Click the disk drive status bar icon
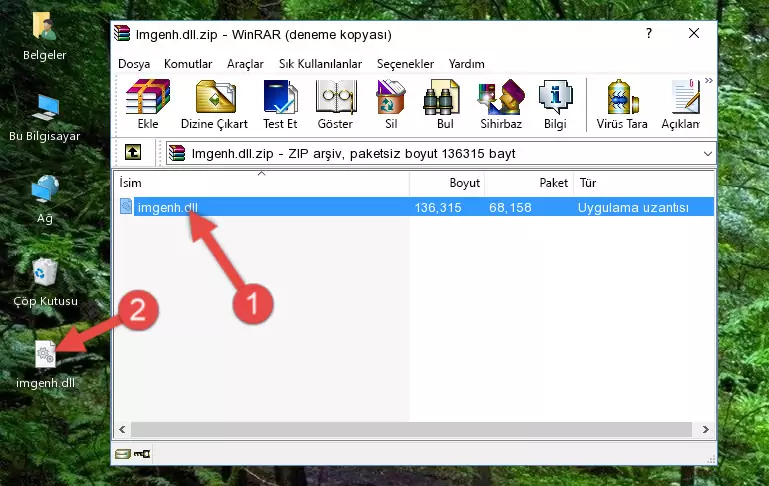This screenshot has width=769, height=486. point(123,454)
